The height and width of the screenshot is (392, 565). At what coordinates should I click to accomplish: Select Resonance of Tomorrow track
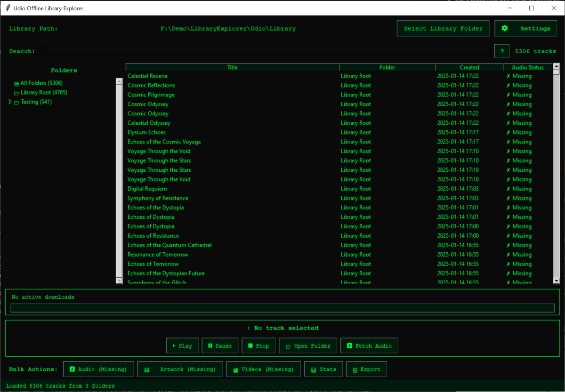pyautogui.click(x=339, y=255)
